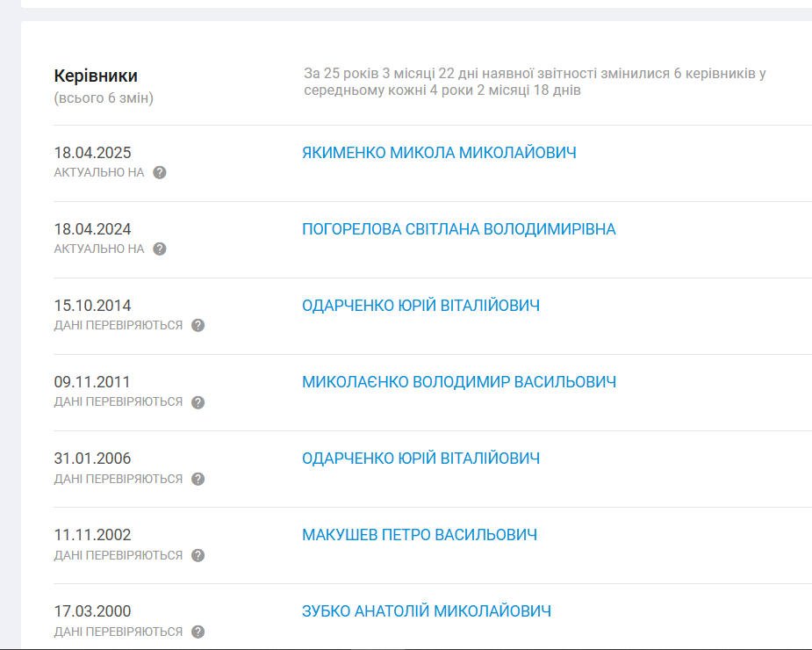Click АКТУАЛЬНО НА label under 18.04.2024
812x650 pixels.
coord(99,249)
